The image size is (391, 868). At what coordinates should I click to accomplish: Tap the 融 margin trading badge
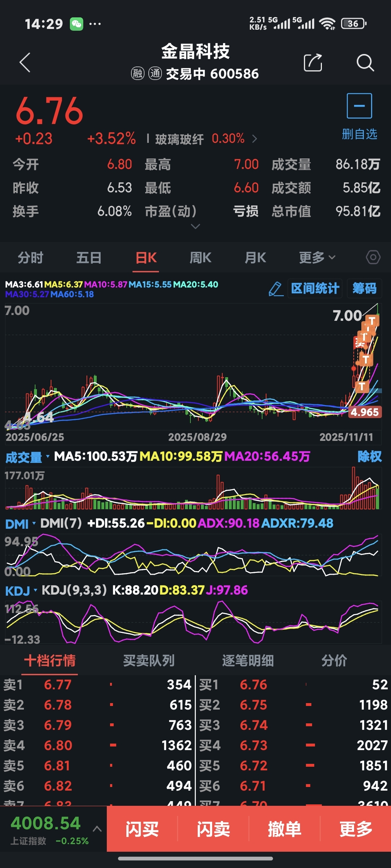click(138, 73)
